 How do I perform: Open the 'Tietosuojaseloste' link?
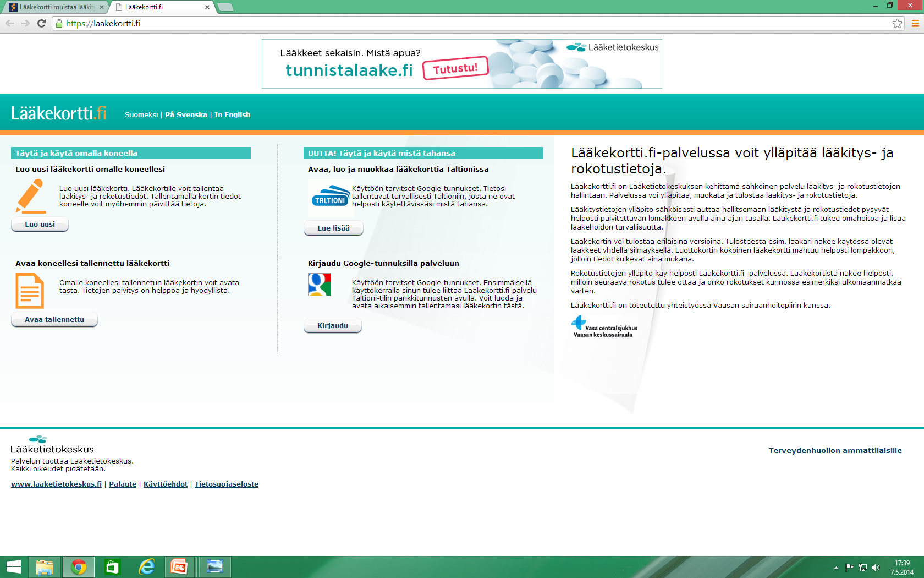pyautogui.click(x=227, y=484)
